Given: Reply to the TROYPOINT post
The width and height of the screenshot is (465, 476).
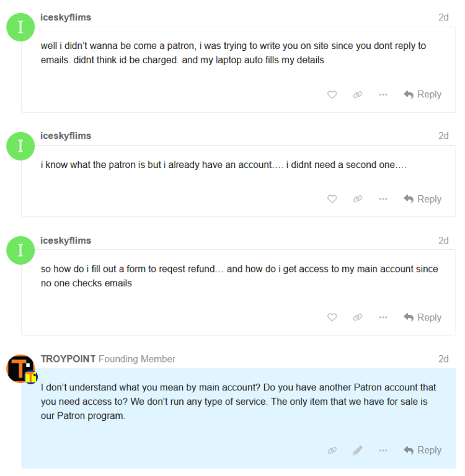Looking at the screenshot, I should (422, 451).
